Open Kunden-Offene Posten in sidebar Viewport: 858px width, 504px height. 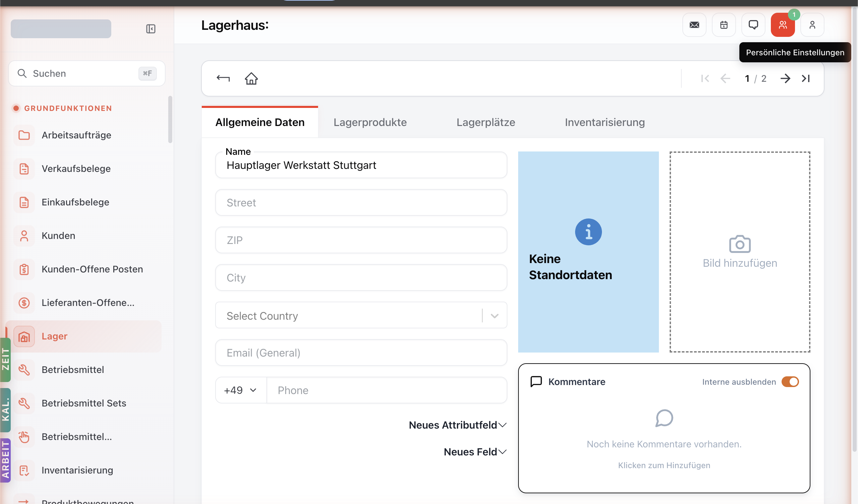click(x=83, y=269)
